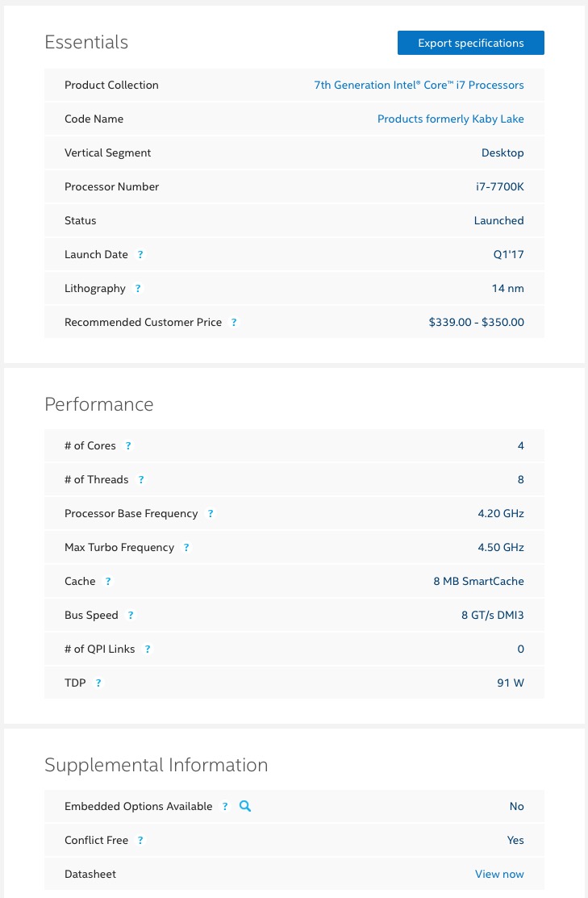The height and width of the screenshot is (898, 588).
Task: Open the Lithography help tooltip icon
Action: click(138, 288)
